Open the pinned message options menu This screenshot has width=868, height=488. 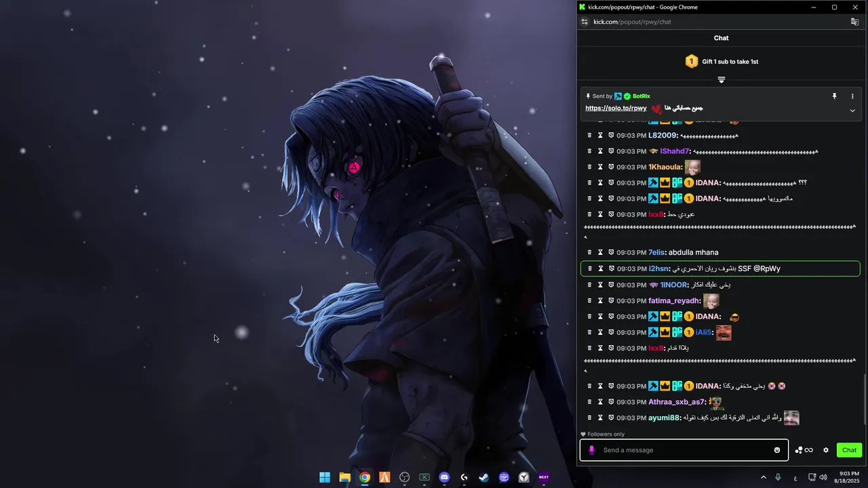tap(852, 96)
